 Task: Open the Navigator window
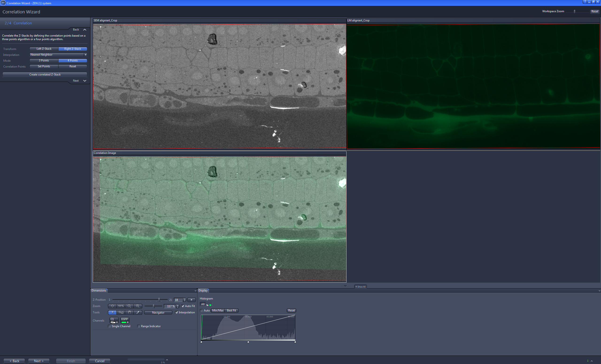[x=158, y=313]
